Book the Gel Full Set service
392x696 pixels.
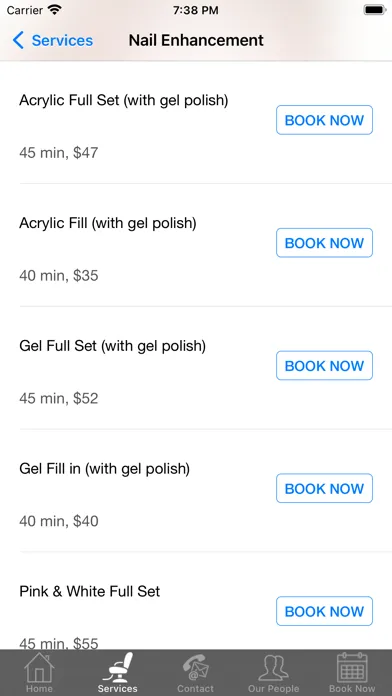point(325,365)
